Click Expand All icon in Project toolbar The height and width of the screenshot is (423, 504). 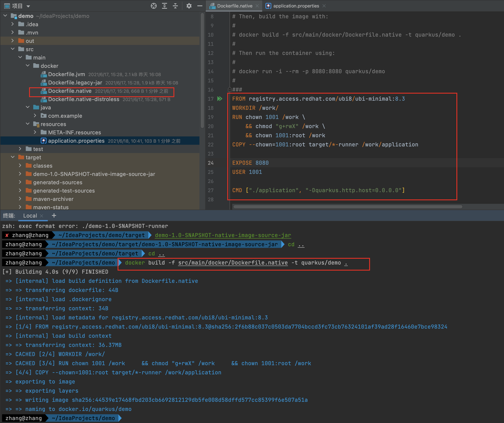(164, 6)
